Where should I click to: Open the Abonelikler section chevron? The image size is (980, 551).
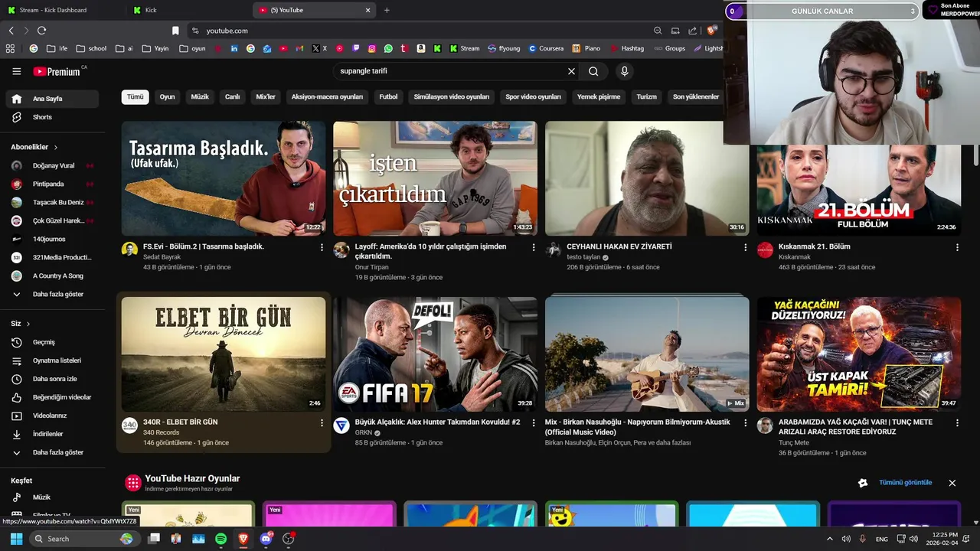coord(55,147)
